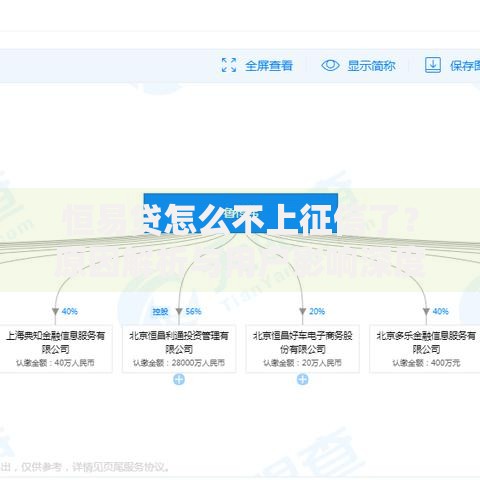Click the save image download icon

point(433,65)
